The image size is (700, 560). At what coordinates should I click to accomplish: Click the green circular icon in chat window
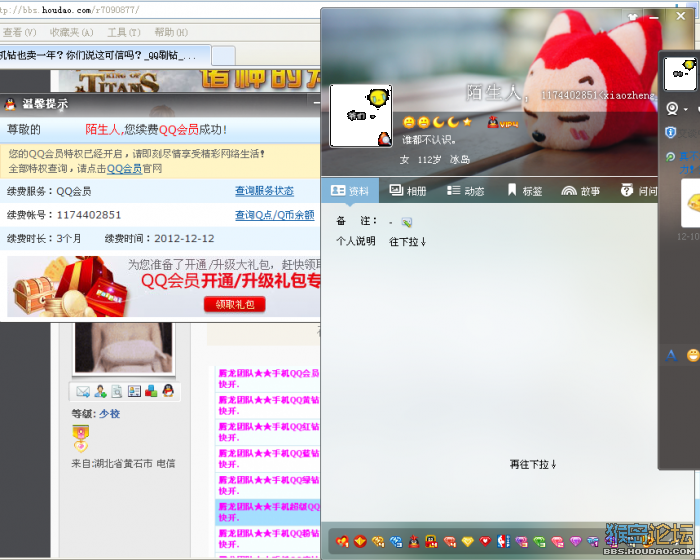coord(670,157)
